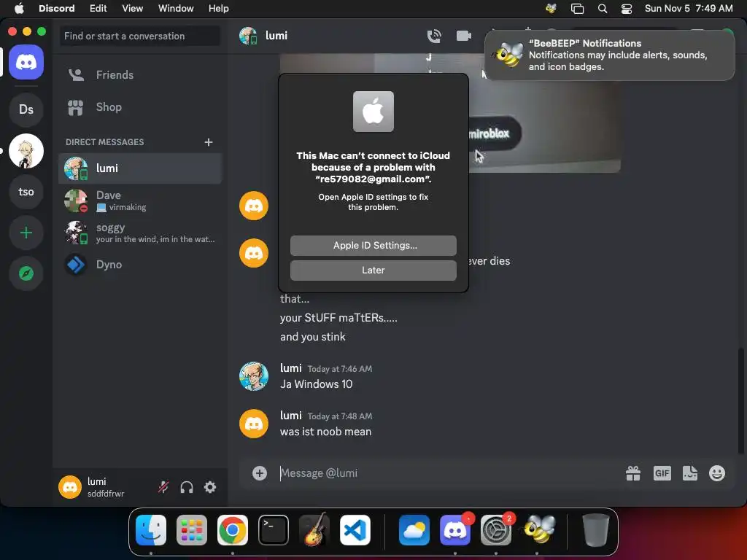Image resolution: width=747 pixels, height=560 pixels.
Task: Open Discord User Settings gear
Action: click(210, 487)
